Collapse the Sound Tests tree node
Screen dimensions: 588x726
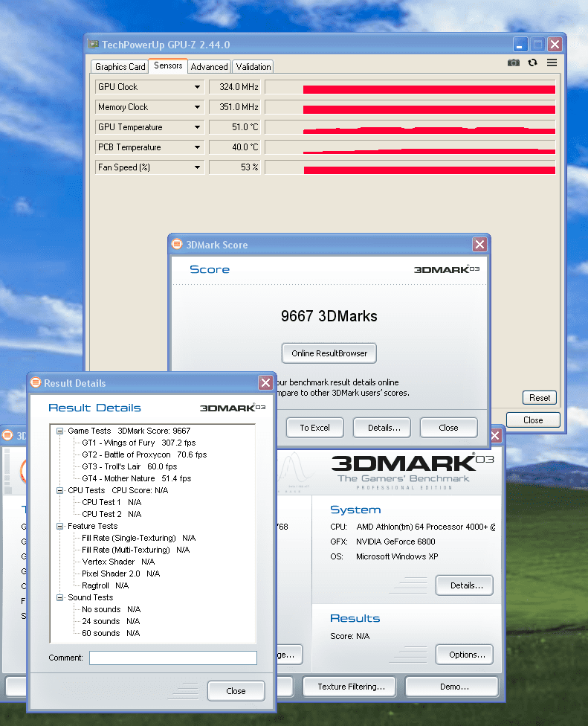[59, 598]
